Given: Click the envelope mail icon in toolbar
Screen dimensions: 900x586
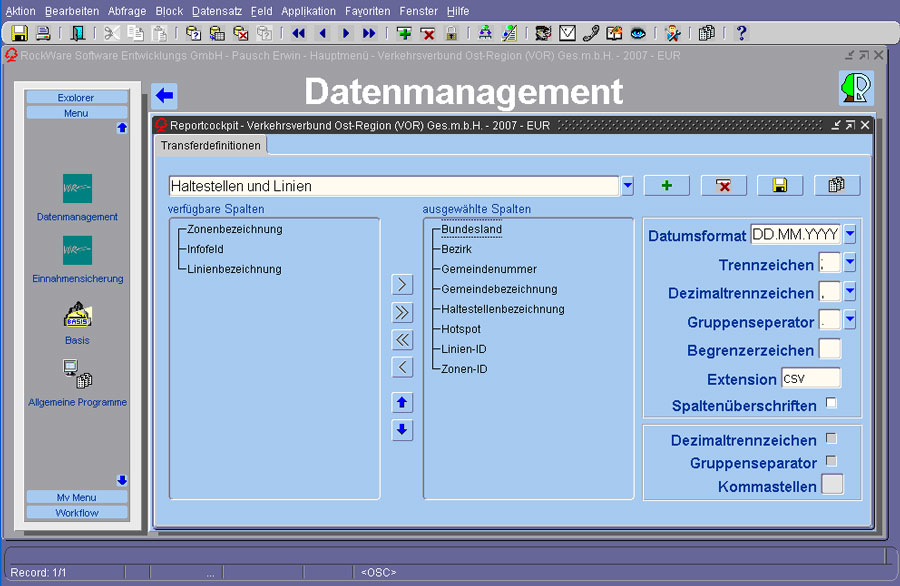Looking at the screenshot, I should pyautogui.click(x=567, y=33).
